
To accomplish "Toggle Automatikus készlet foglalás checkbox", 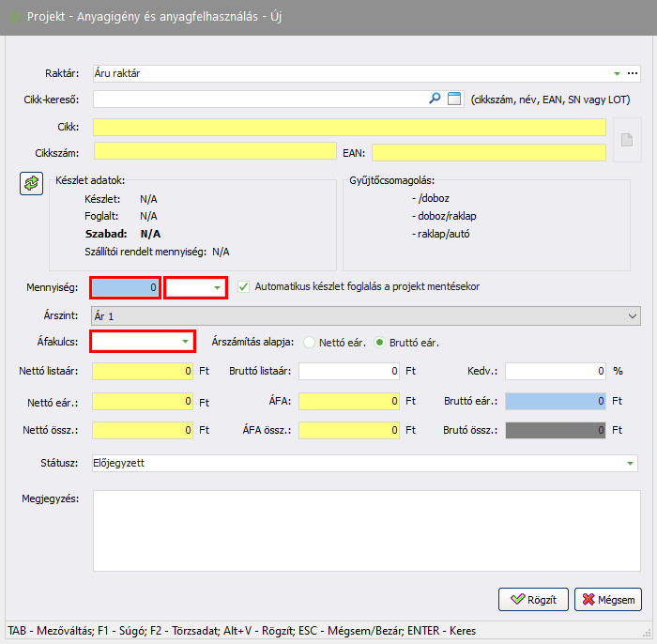I will 244,286.
